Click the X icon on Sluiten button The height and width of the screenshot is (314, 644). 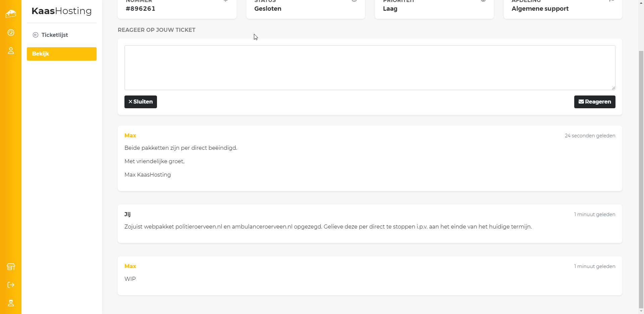(x=130, y=102)
